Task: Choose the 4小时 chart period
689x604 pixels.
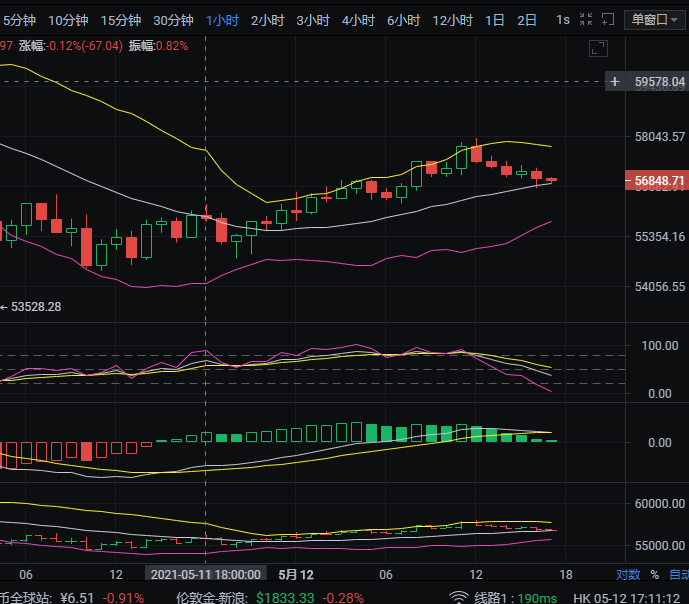Action: [358, 20]
